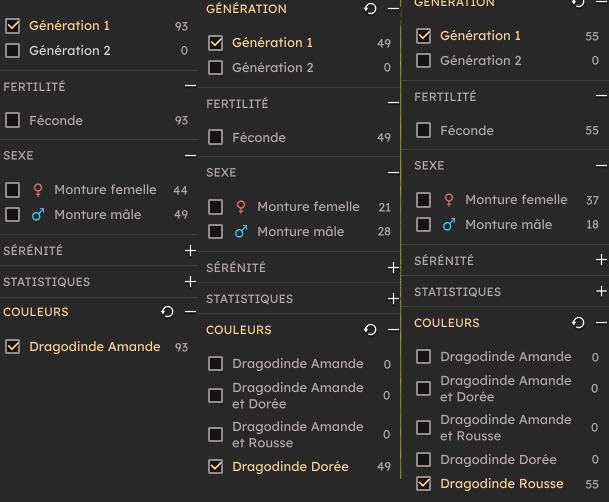
Task: Collapse the COULEURS section in the left panel
Action: [x=190, y=312]
